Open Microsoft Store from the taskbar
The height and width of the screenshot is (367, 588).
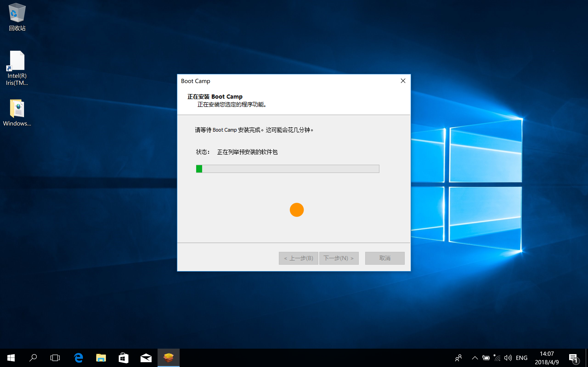[x=123, y=358]
